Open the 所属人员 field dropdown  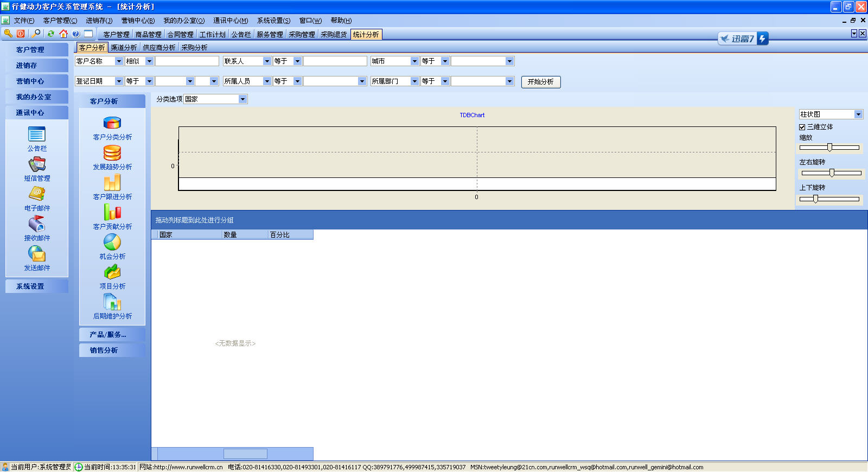click(267, 81)
